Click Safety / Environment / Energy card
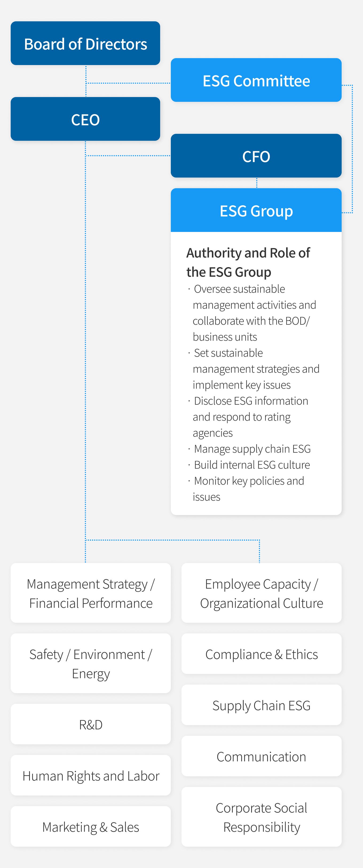363x868 pixels. point(91,664)
